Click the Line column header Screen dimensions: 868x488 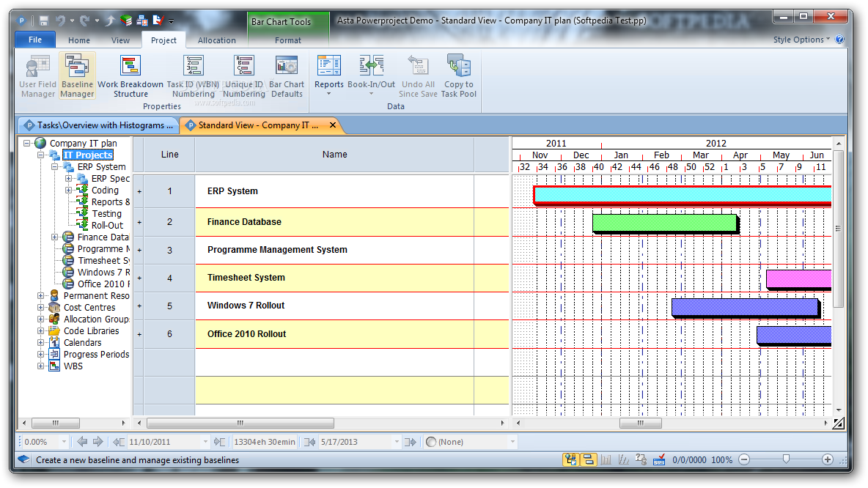pos(169,155)
